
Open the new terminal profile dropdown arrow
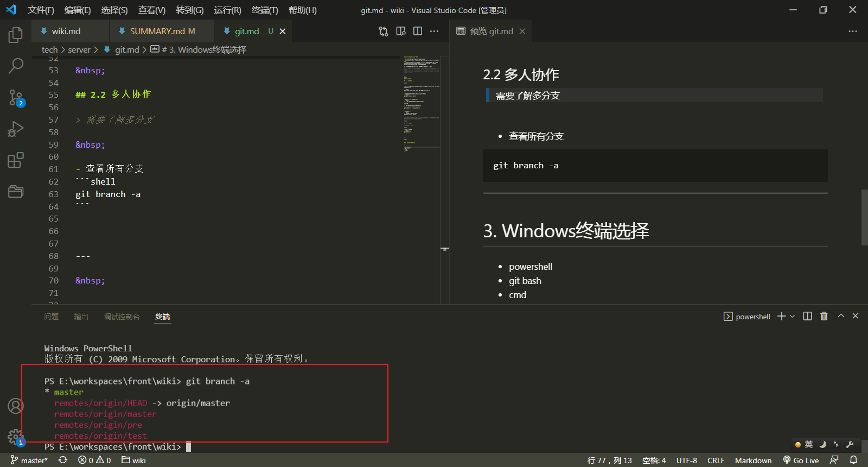click(792, 316)
